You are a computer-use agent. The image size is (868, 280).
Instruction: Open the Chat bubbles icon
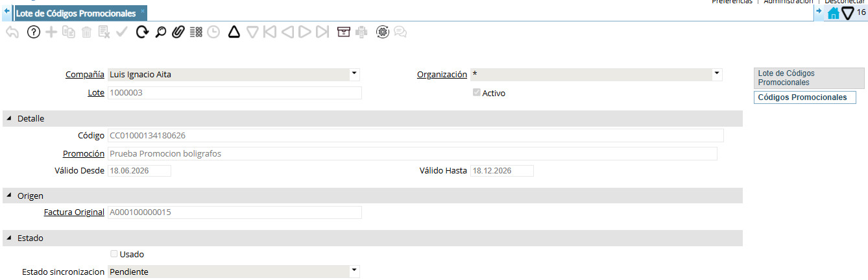tap(400, 32)
